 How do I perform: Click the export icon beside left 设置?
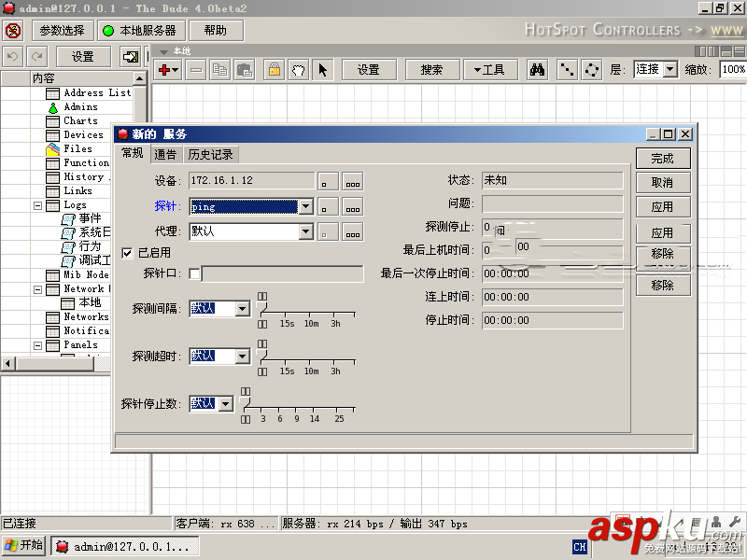(130, 57)
